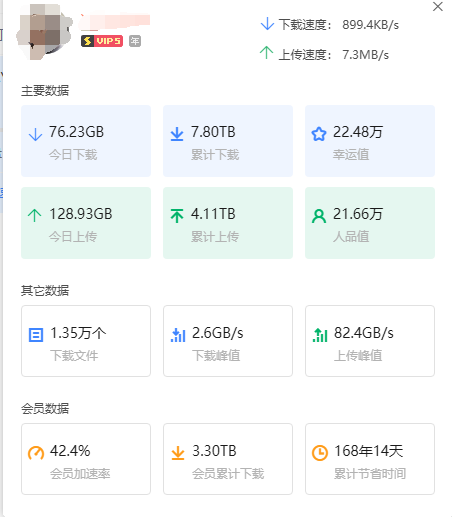Screen dimensions: 452x517
Task: Click the 上传峰值 bar chart icon
Action: pyautogui.click(x=320, y=335)
